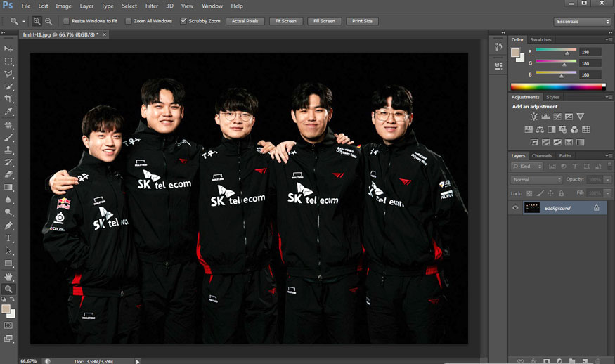Click the Fill Screen button
This screenshot has width=615, height=364.
tap(324, 21)
